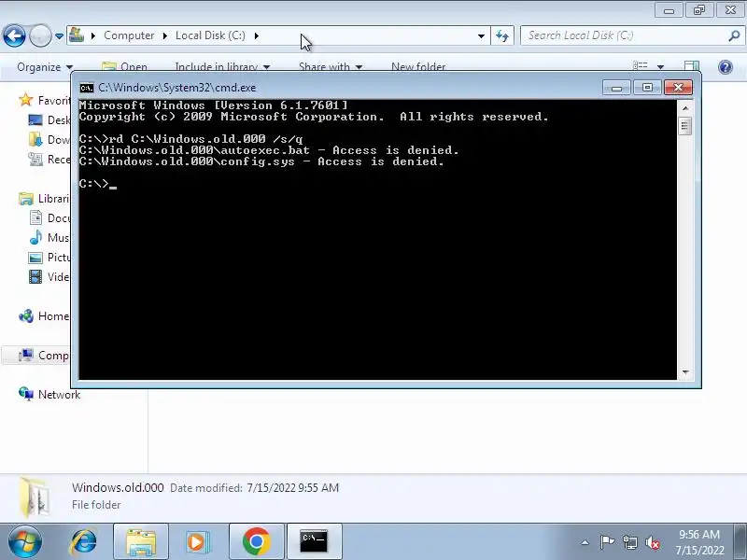This screenshot has width=747, height=560.
Task: Click New folder in Explorer toolbar
Action: (418, 67)
